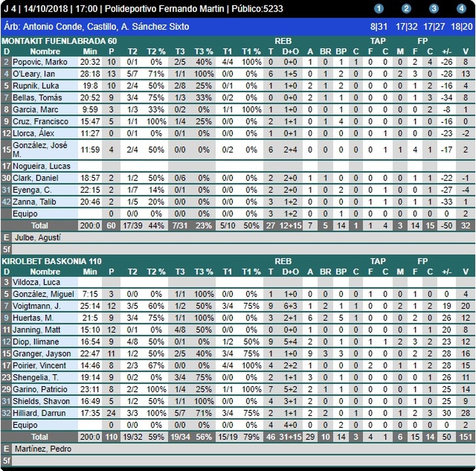
Task: Click O'Leary's minutes value 28:18
Action: [x=90, y=74]
